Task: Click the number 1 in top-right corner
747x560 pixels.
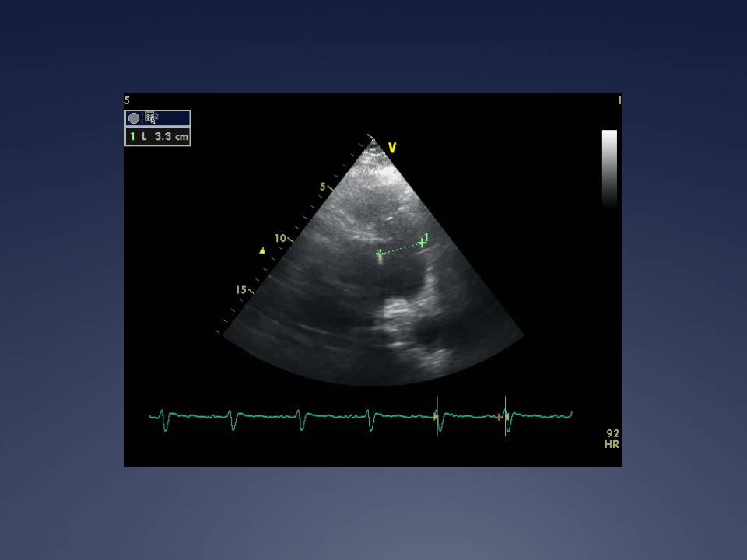Action: (x=619, y=100)
